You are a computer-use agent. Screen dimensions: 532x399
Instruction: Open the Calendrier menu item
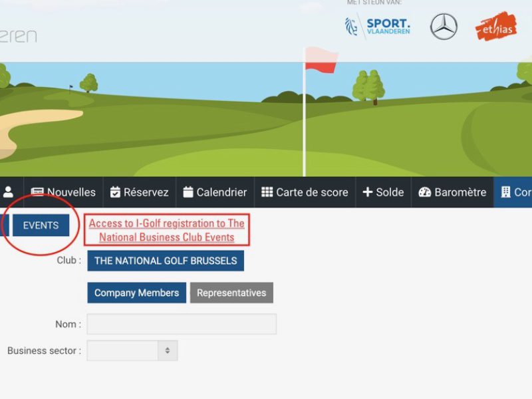[215, 192]
